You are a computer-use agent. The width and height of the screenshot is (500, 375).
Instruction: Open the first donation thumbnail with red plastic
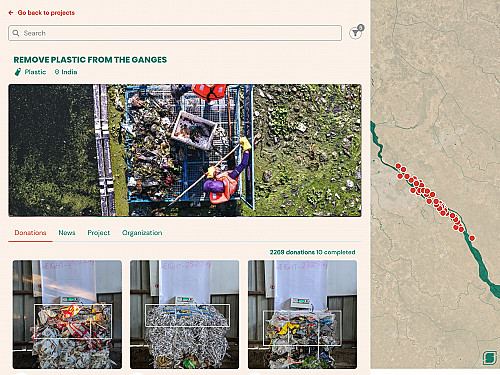tap(67, 314)
